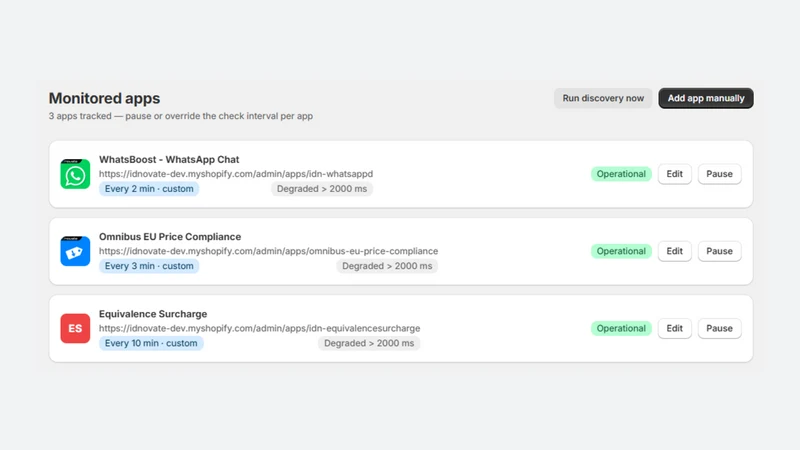Pause monitoring for Equivalence Surcharge
Viewport: 800px width, 450px height.
click(719, 328)
